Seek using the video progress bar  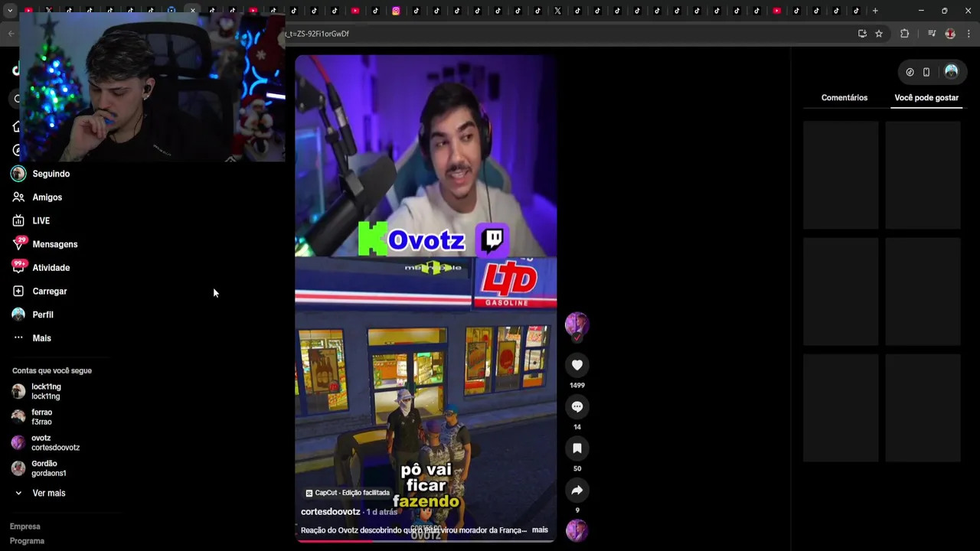point(426,541)
